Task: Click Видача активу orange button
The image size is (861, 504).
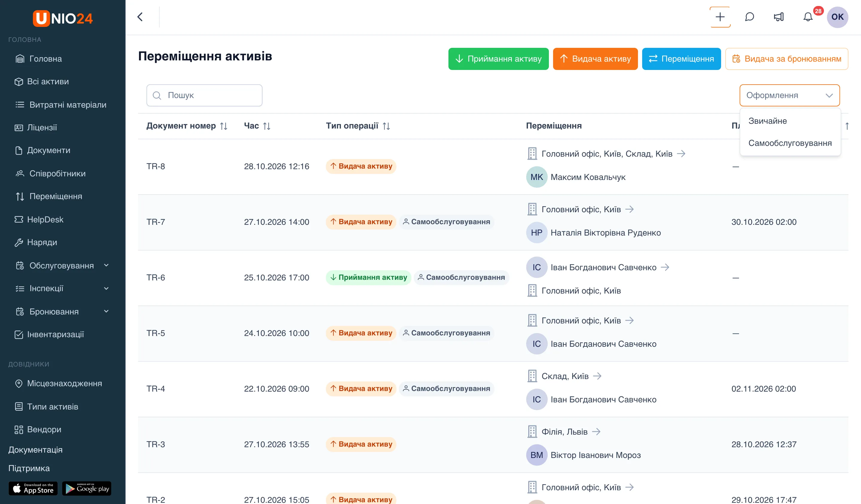Action: (x=595, y=59)
